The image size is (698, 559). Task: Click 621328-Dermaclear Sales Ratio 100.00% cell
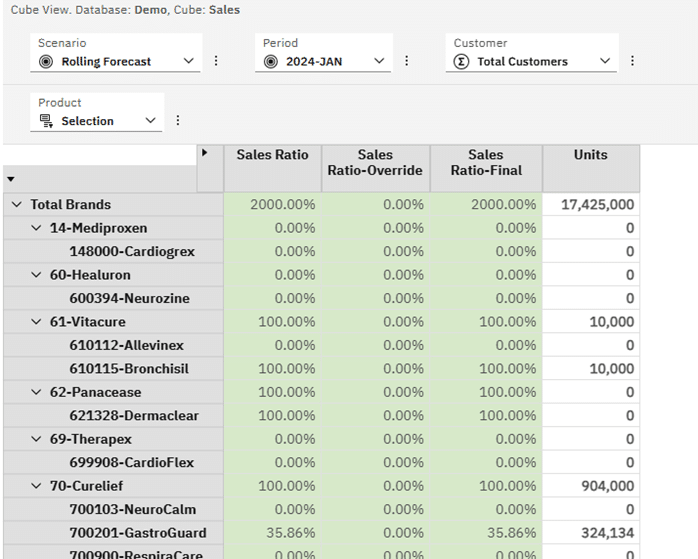tap(272, 415)
